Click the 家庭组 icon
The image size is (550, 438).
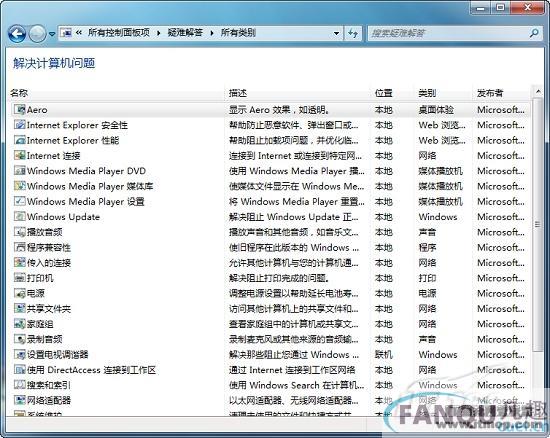pos(19,323)
